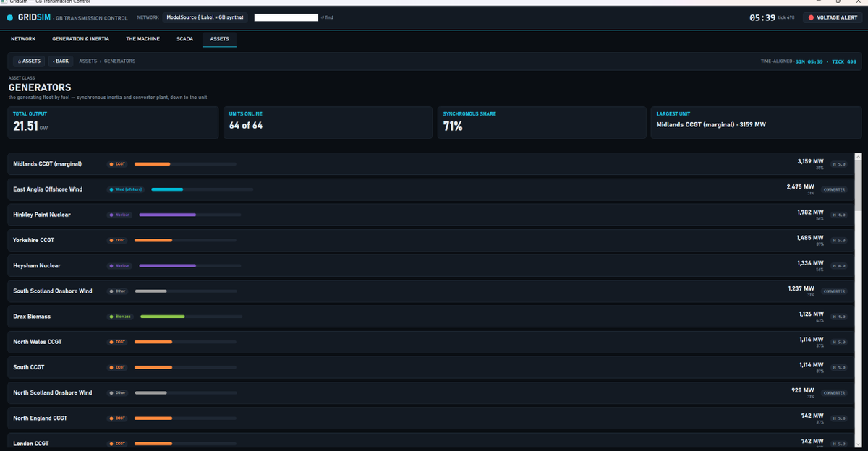The width and height of the screenshot is (868, 451).
Task: Switch to the Network tab
Action: pos(23,39)
